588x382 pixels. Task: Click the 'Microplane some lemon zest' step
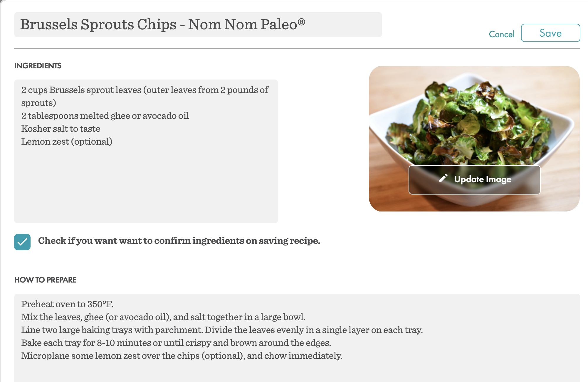(x=182, y=356)
